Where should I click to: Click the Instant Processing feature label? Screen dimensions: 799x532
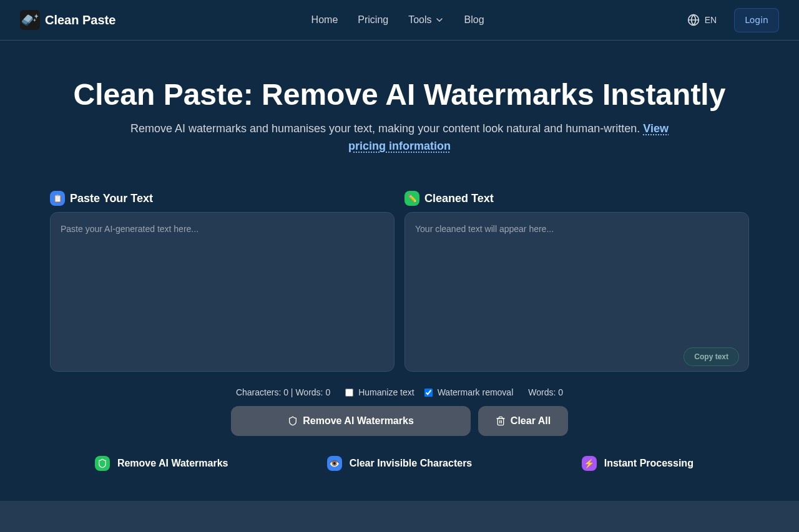click(649, 463)
